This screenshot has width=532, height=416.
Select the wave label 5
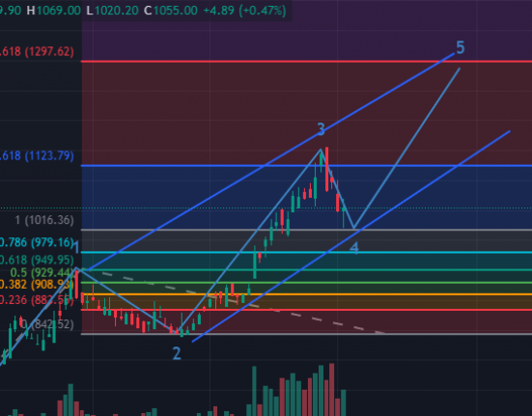461,47
